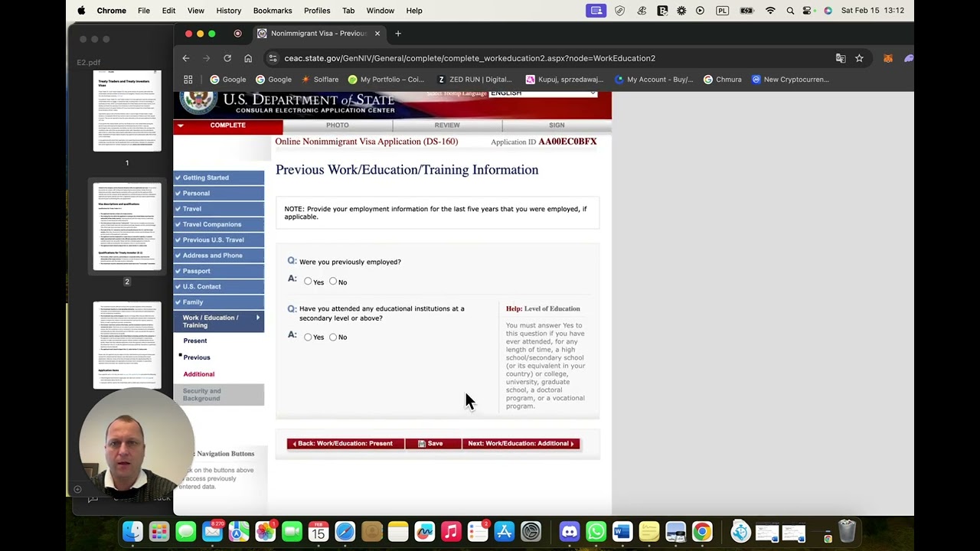Screen dimensions: 980x551
Task: Open the History menu
Action: [228, 11]
